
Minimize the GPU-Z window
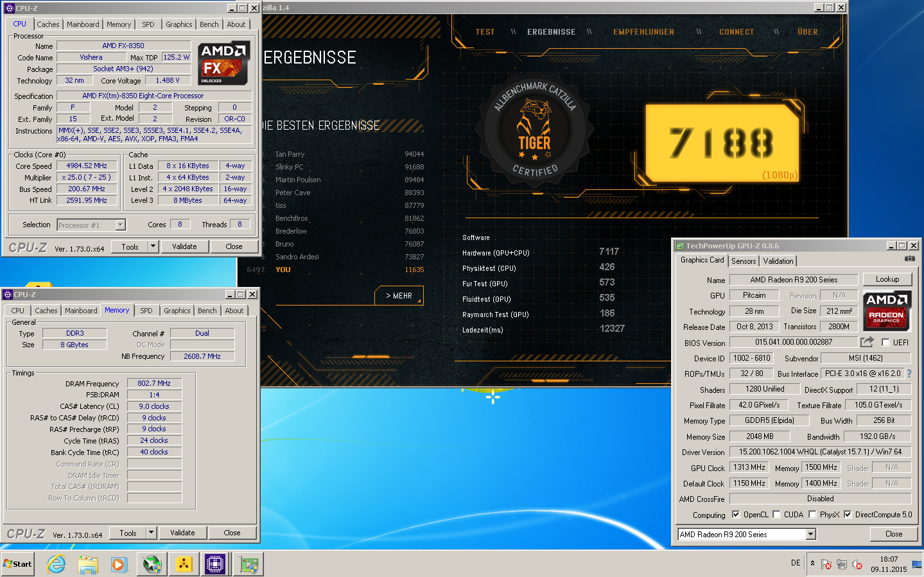(891, 246)
